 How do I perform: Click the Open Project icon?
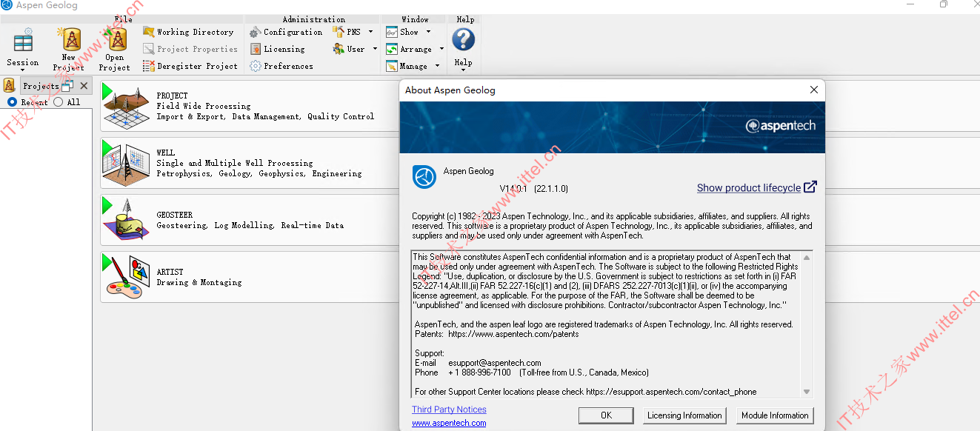click(115, 39)
